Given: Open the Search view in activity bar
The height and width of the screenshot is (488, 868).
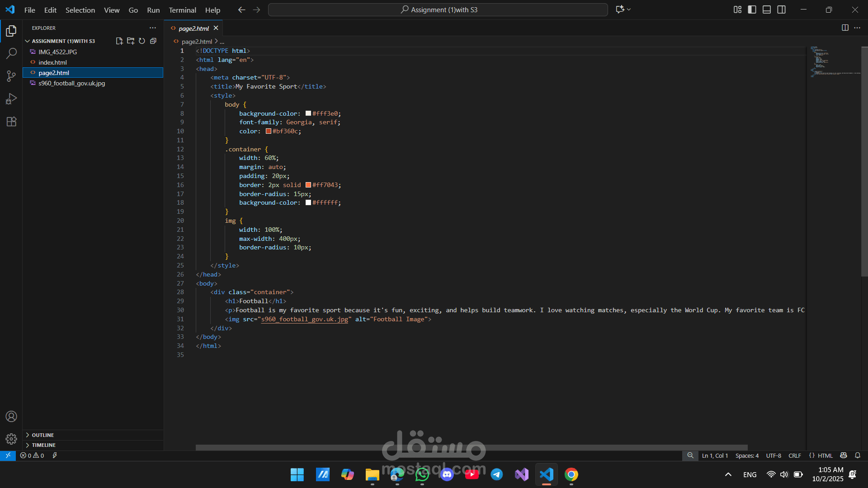Looking at the screenshot, I should tap(11, 53).
